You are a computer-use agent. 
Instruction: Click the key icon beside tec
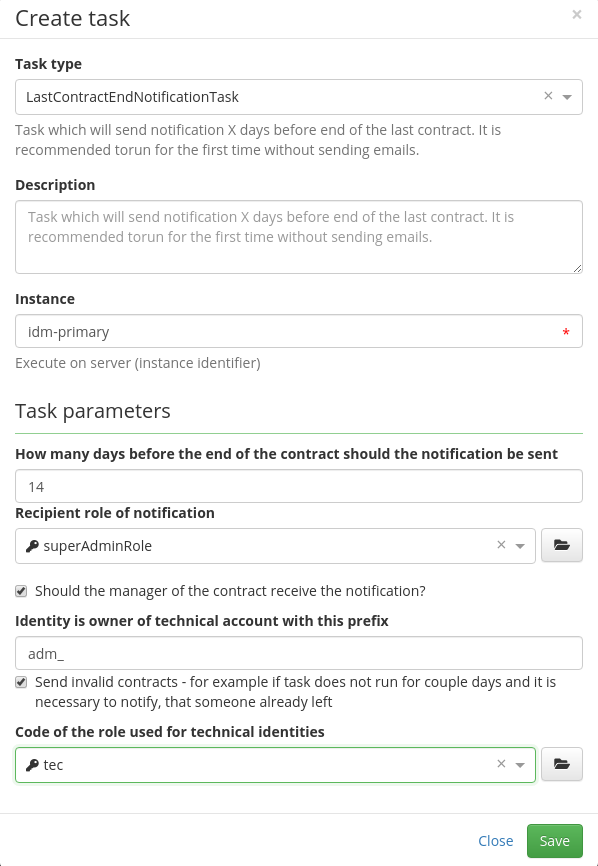[x=32, y=765]
